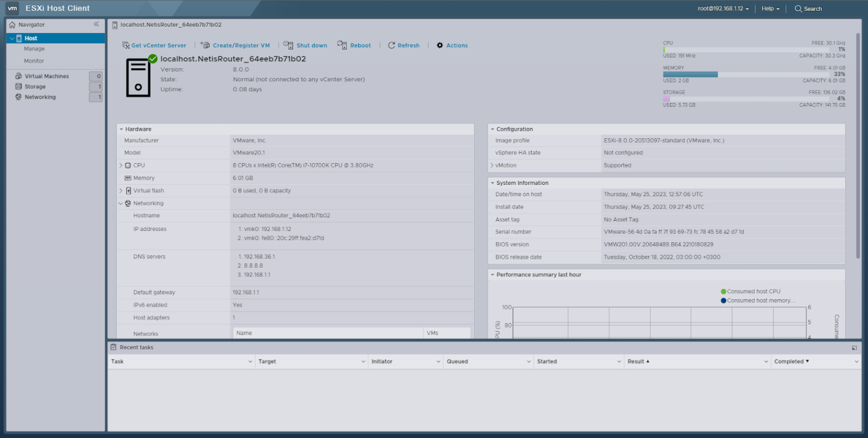
Task: Click the Refresh circular arrow icon
Action: [x=392, y=45]
